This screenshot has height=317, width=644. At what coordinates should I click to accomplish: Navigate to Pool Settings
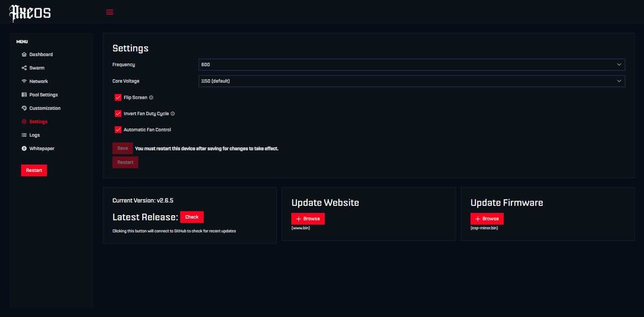44,95
